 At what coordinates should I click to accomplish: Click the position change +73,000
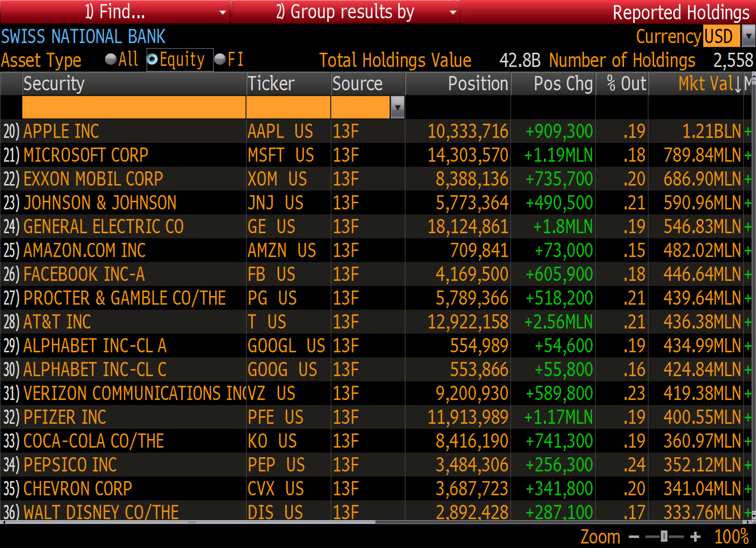(x=564, y=250)
